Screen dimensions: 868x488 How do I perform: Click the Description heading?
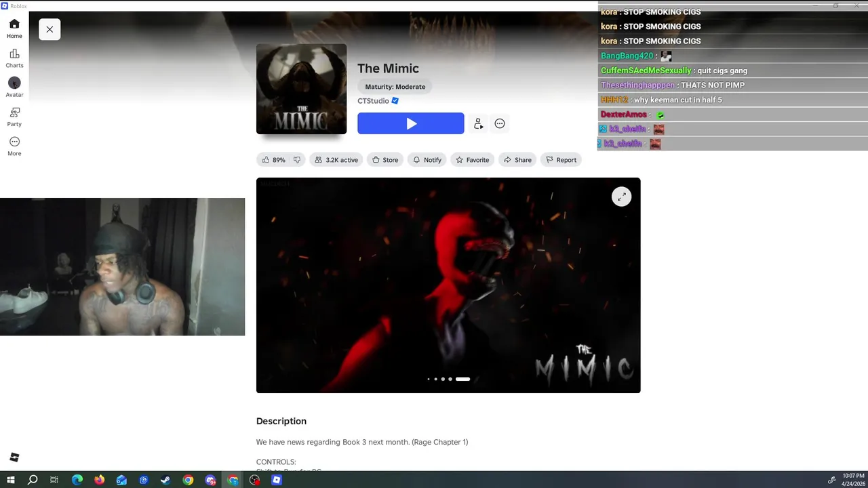[x=281, y=421]
